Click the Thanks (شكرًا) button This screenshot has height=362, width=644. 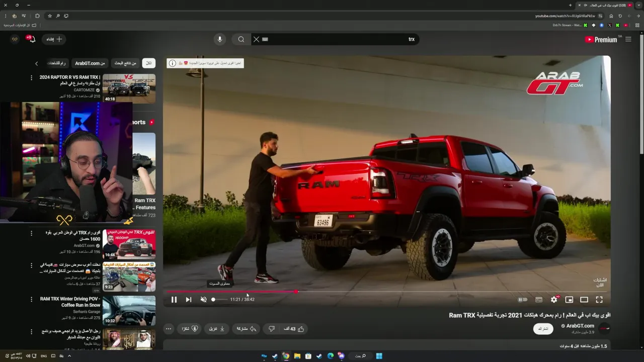tap(190, 329)
